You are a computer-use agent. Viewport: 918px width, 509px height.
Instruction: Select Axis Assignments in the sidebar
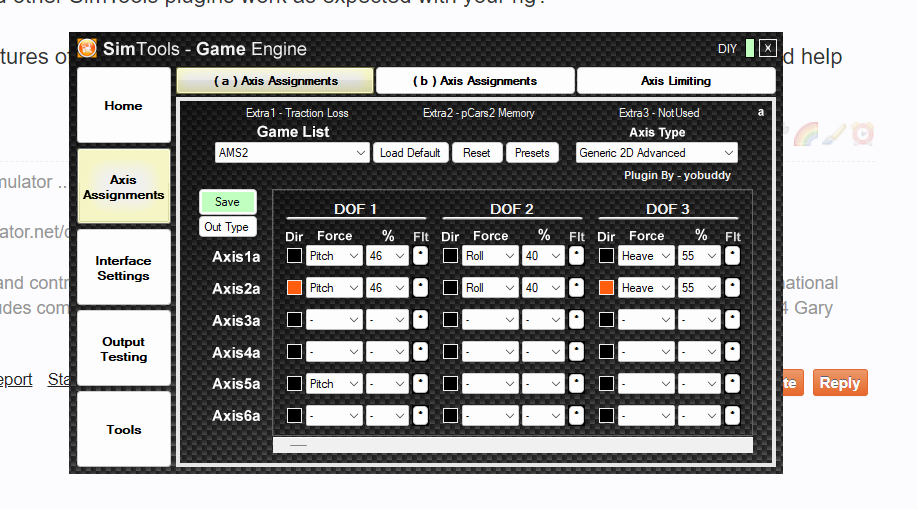124,187
